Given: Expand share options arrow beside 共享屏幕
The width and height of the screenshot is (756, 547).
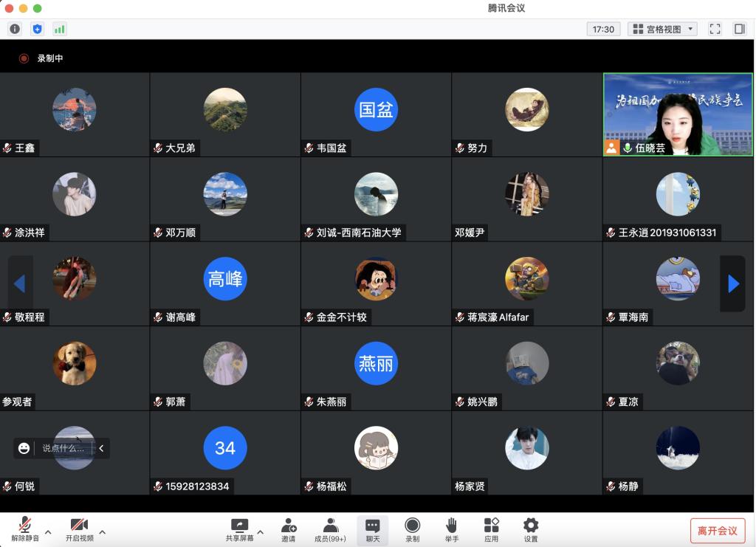Looking at the screenshot, I should tap(260, 531).
